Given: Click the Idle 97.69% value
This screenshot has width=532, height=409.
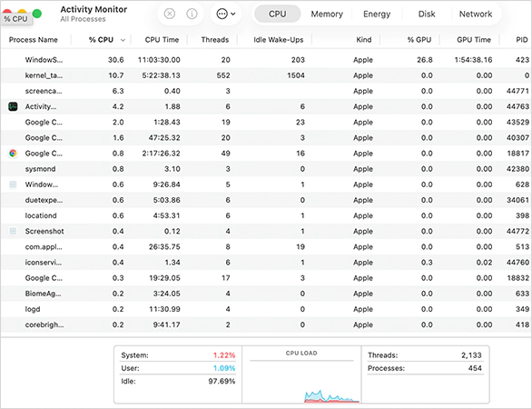Looking at the screenshot, I should coord(222,381).
